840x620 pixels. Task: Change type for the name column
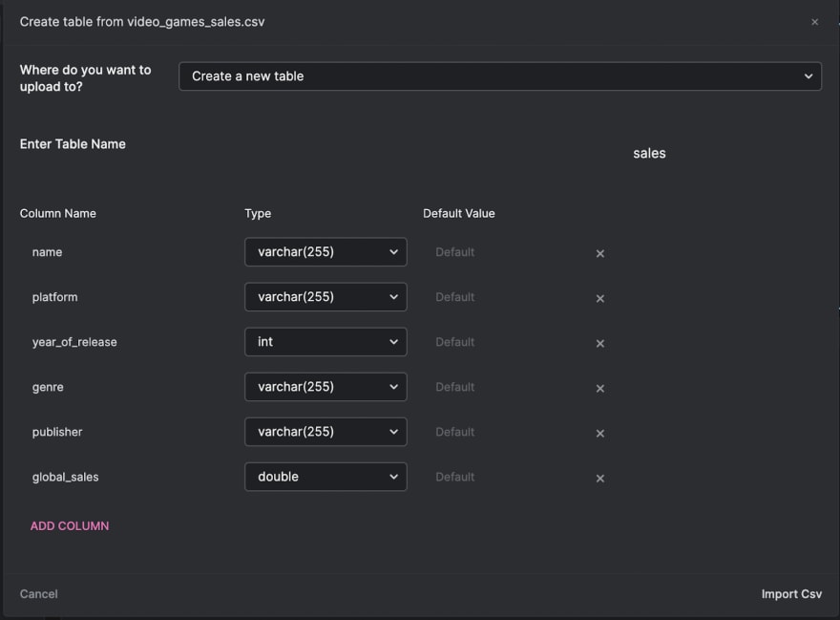325,252
